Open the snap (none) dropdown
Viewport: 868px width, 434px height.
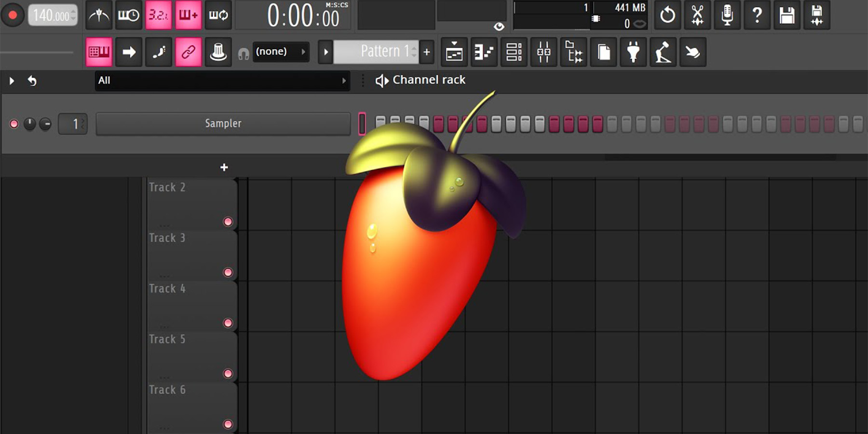tap(281, 52)
